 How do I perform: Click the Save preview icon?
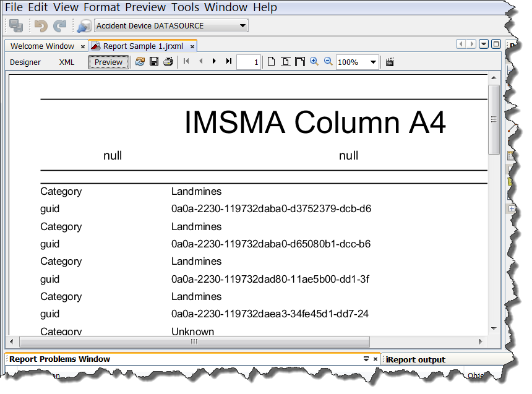coord(153,61)
